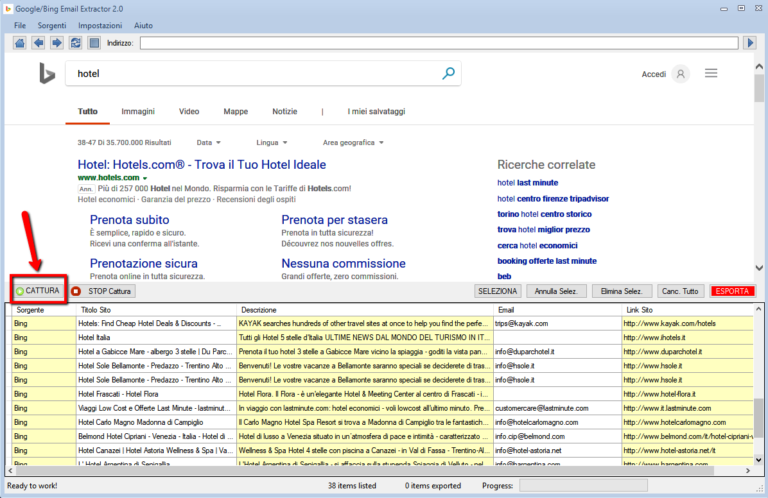This screenshot has height=498, width=768.
Task: Open the 'hotel last minute' related search
Action: tap(527, 183)
